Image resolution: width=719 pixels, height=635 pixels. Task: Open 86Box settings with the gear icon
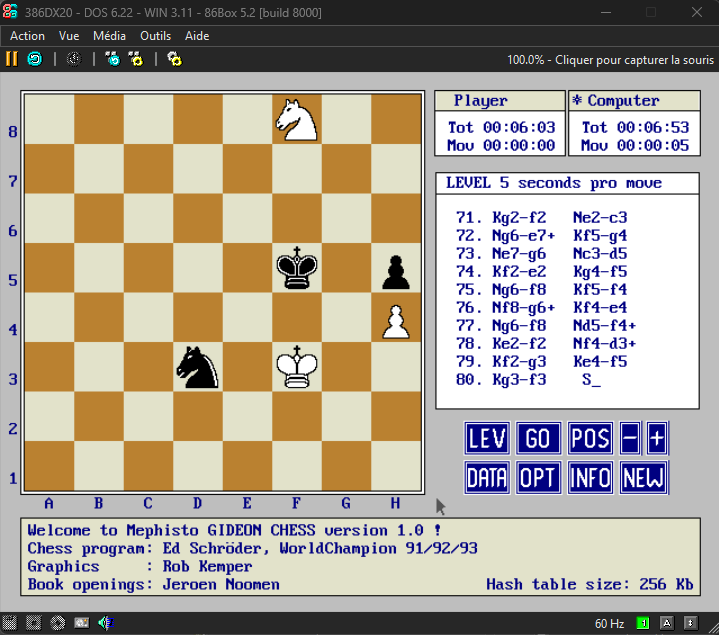coord(174,59)
